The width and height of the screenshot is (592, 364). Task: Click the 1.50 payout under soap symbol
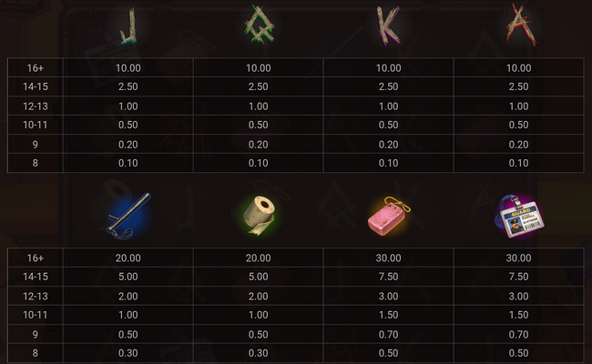[x=389, y=315]
